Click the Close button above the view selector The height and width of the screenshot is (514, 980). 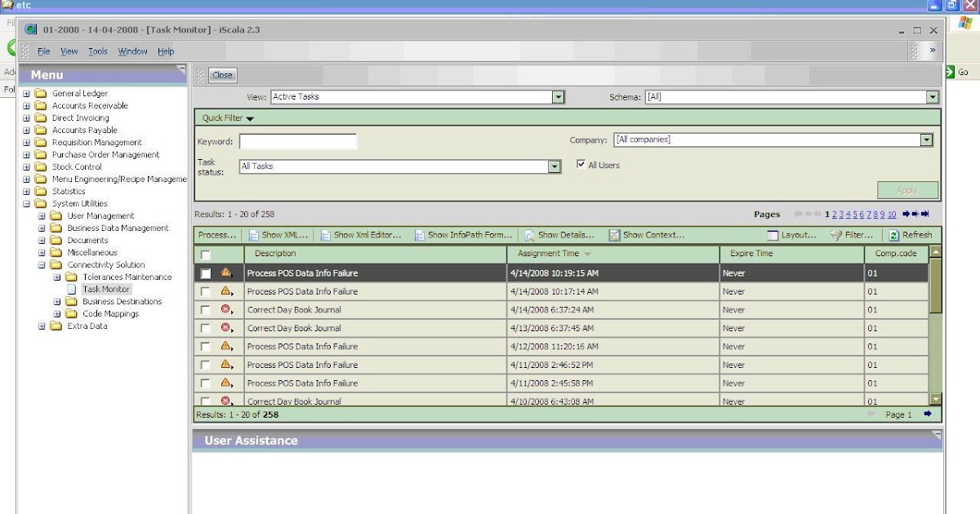[x=220, y=74]
